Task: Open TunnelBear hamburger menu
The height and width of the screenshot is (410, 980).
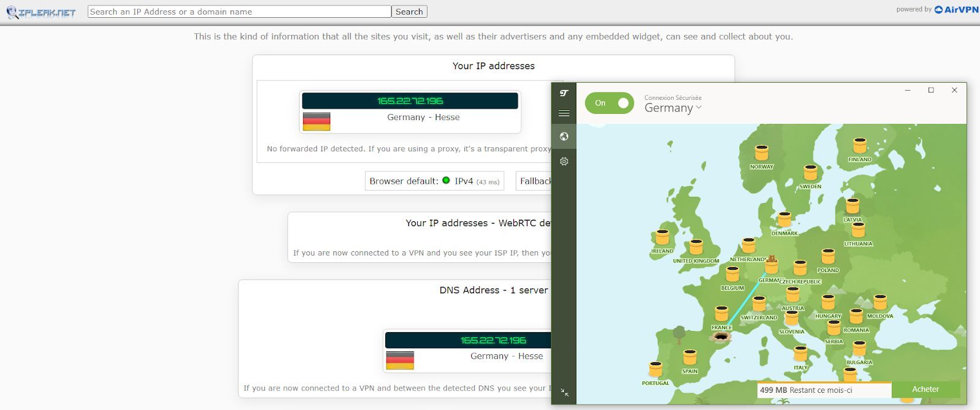Action: tap(564, 113)
